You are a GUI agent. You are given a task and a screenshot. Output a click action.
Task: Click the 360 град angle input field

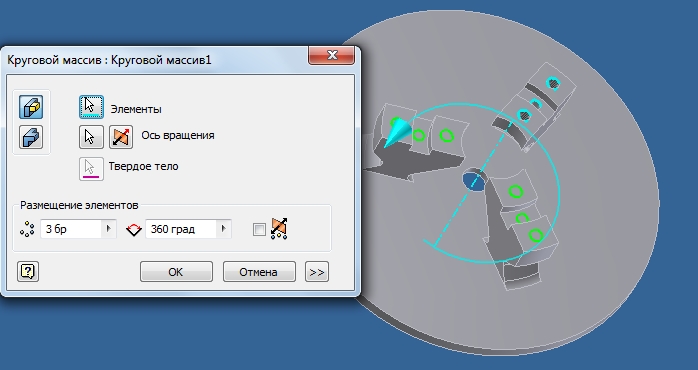click(181, 229)
